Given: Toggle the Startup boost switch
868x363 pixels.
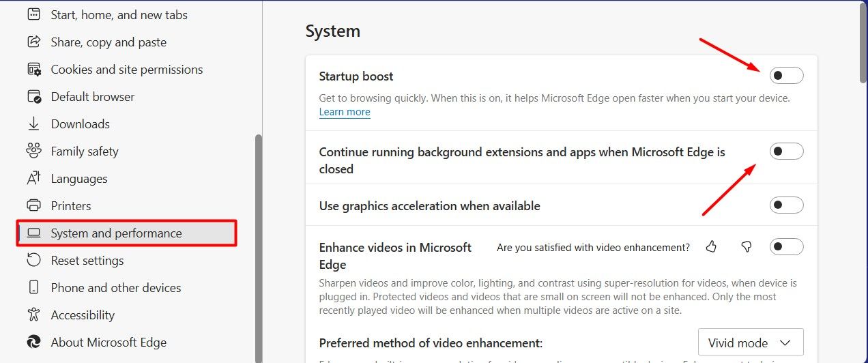Looking at the screenshot, I should pyautogui.click(x=786, y=76).
